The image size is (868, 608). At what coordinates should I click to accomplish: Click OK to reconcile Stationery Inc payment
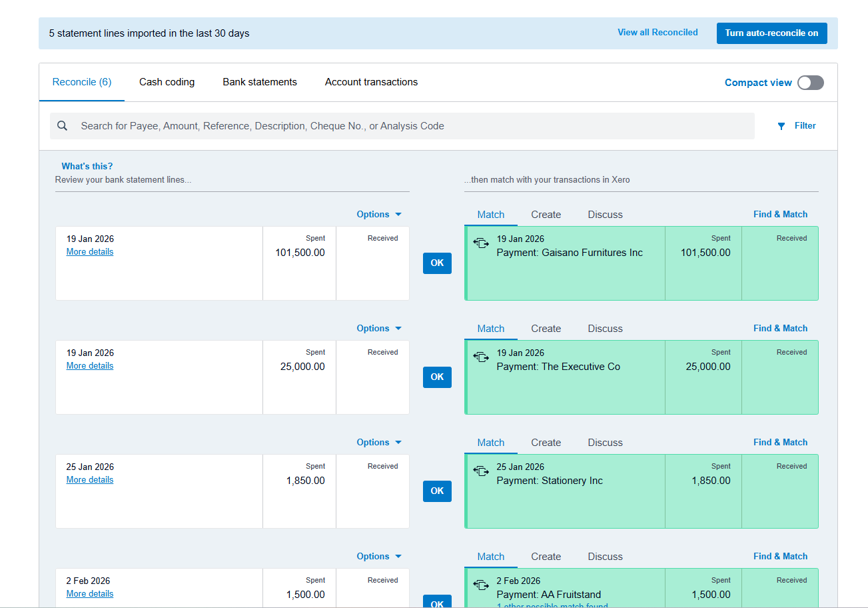tap(437, 491)
